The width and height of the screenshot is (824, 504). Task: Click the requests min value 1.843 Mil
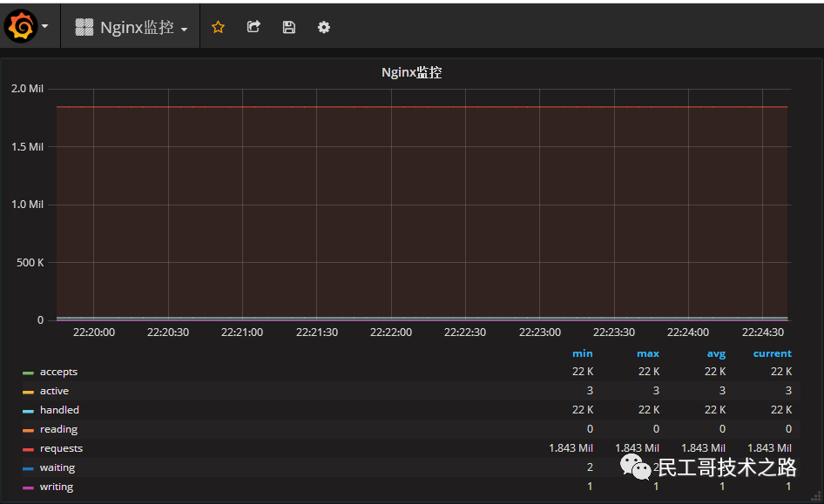(571, 447)
